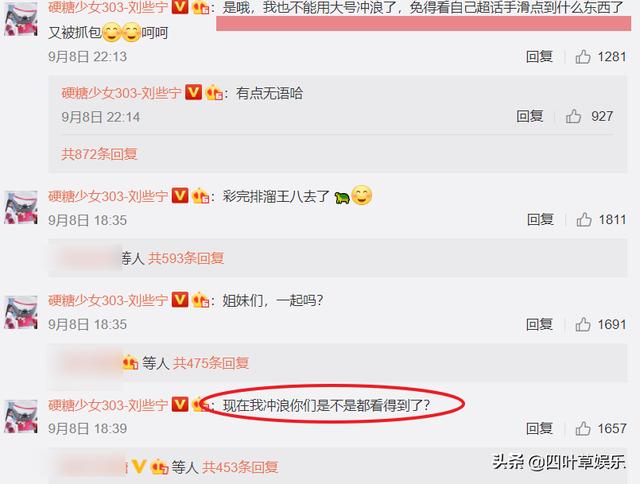Open 共453条回复 reply list
The image size is (640, 484).
pyautogui.click(x=240, y=467)
